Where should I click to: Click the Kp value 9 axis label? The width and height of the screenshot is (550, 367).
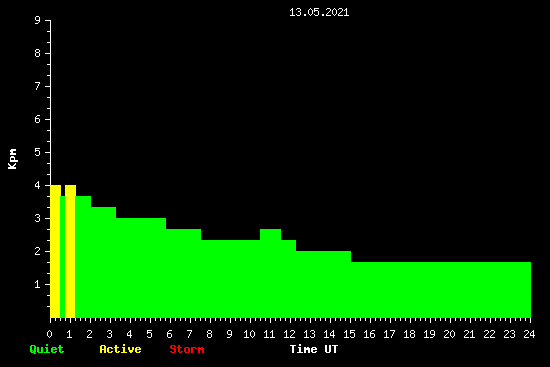click(38, 20)
